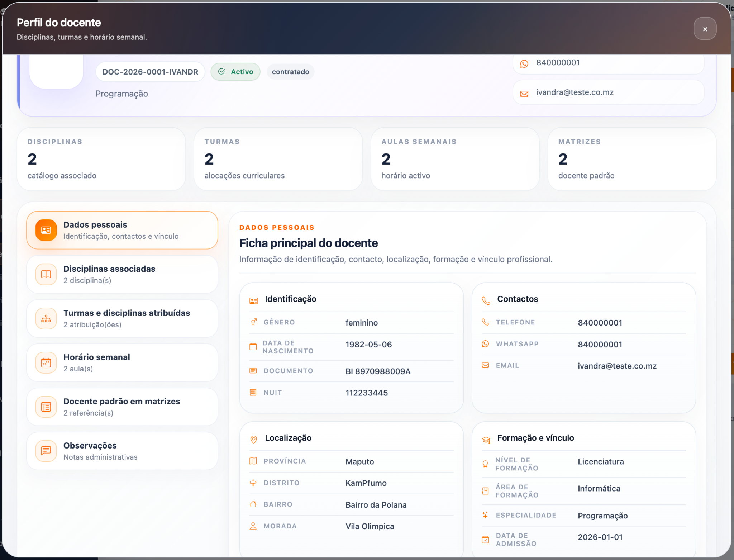Click the Observações chat bubble icon
Viewport: 734px width, 560px height.
click(x=46, y=451)
